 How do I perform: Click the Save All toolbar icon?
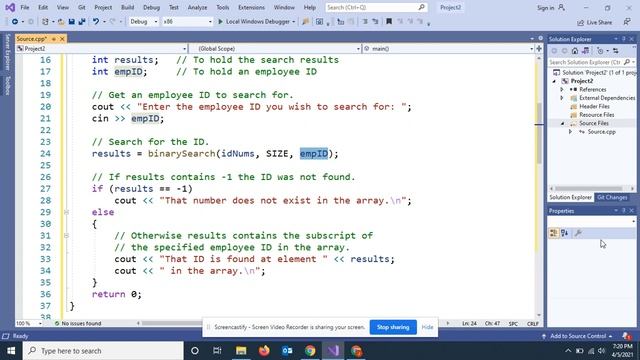82,22
